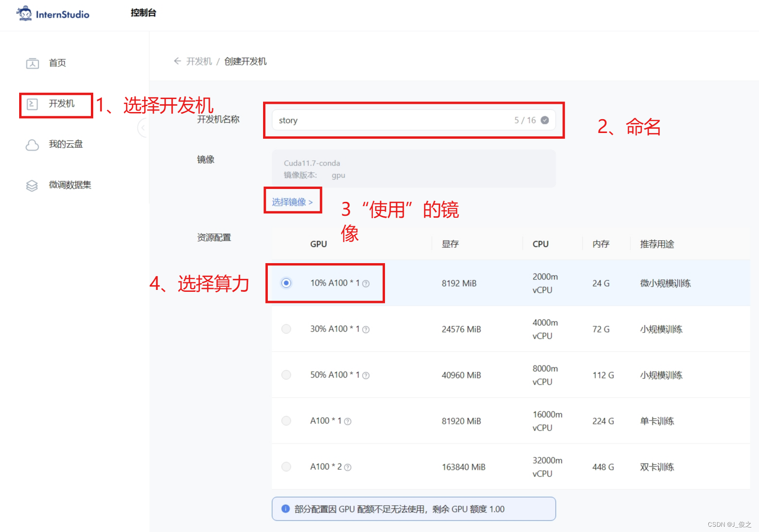Screen dimensions: 759x532
Task: Go to 开发机 breadcrumb link
Action: (x=199, y=61)
